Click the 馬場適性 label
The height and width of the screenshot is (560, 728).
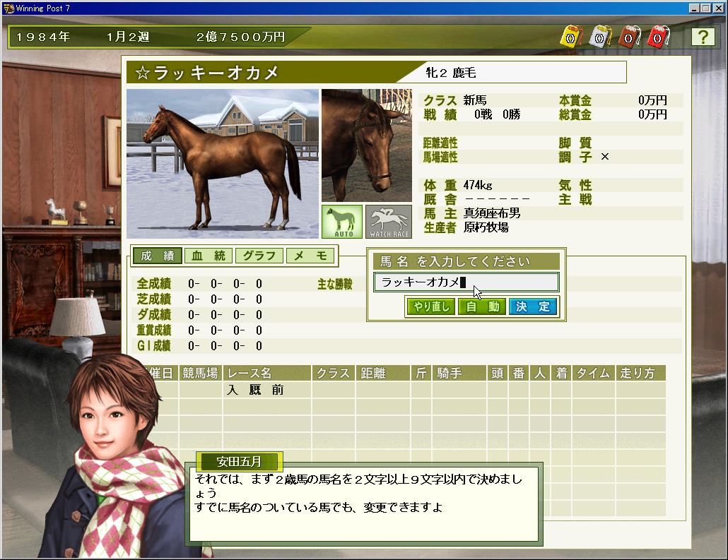[x=440, y=157]
